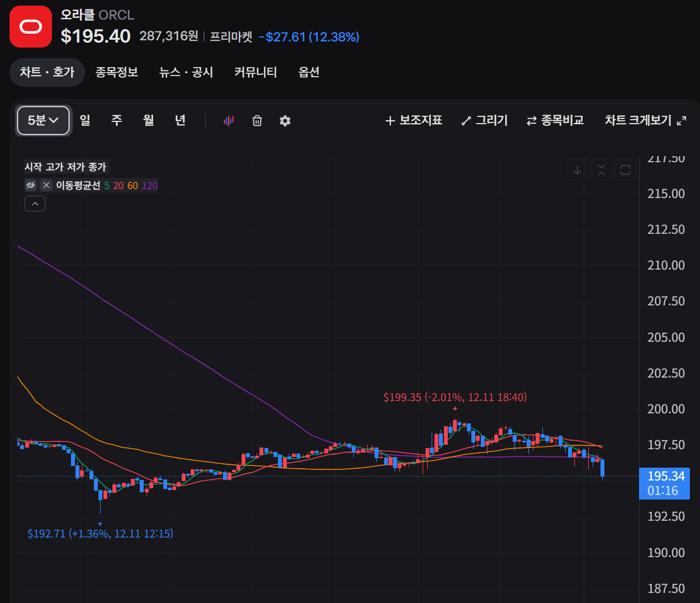Click the orange 60 moving average period
The width and height of the screenshot is (700, 603).
133,186
